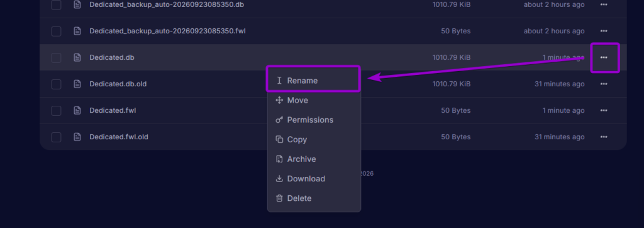Viewport: 644px width, 228px height.
Task: Click file icon beside Dedicated.fwl
Action: (77, 110)
